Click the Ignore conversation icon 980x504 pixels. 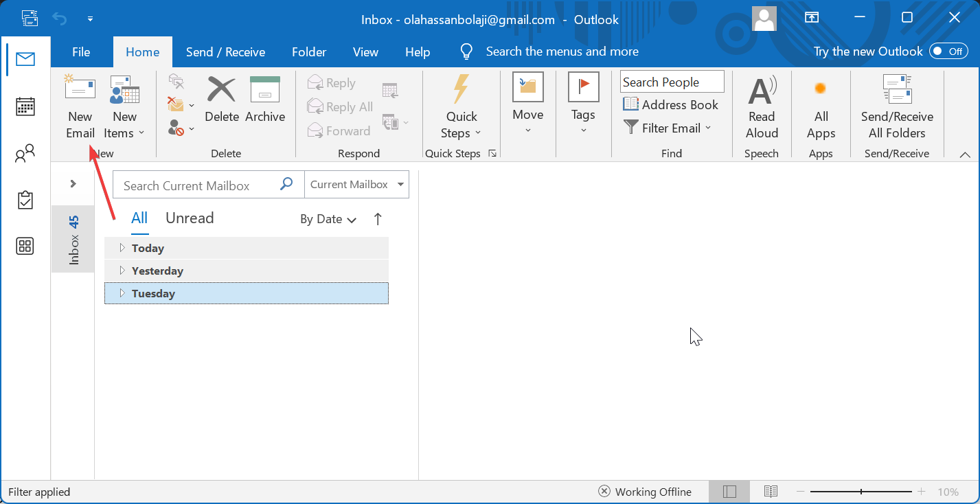[x=176, y=81]
